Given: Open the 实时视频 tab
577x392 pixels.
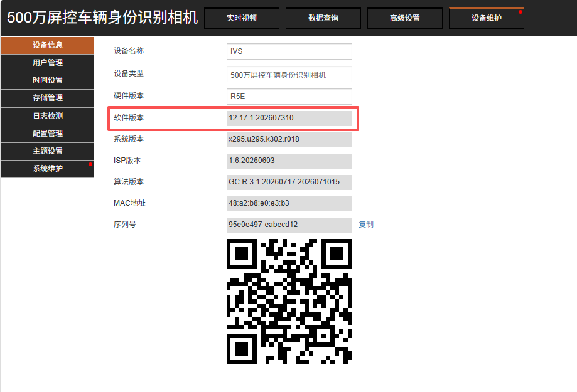Looking at the screenshot, I should pyautogui.click(x=242, y=18).
